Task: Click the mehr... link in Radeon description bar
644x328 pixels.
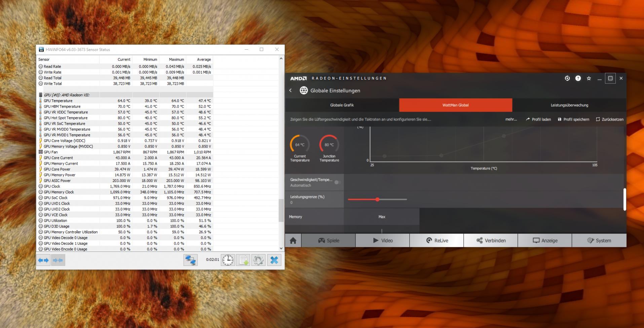Action: tap(511, 119)
